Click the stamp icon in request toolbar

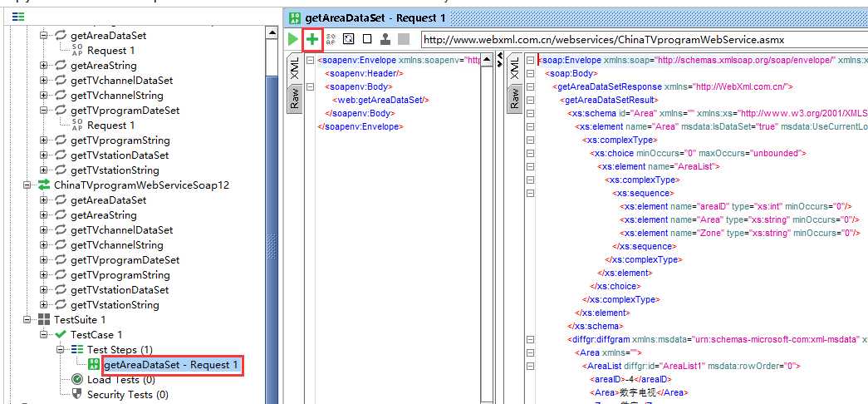coord(385,39)
